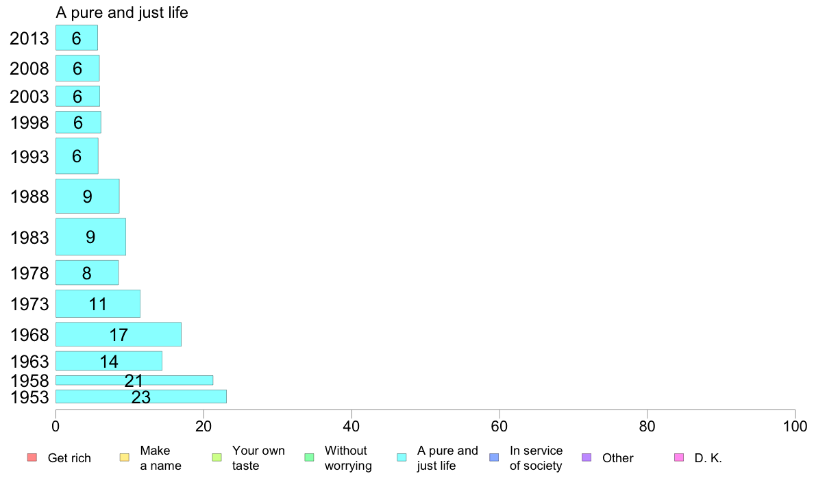Click the pink D. K. legend swatch
814x504 pixels.
[678, 457]
